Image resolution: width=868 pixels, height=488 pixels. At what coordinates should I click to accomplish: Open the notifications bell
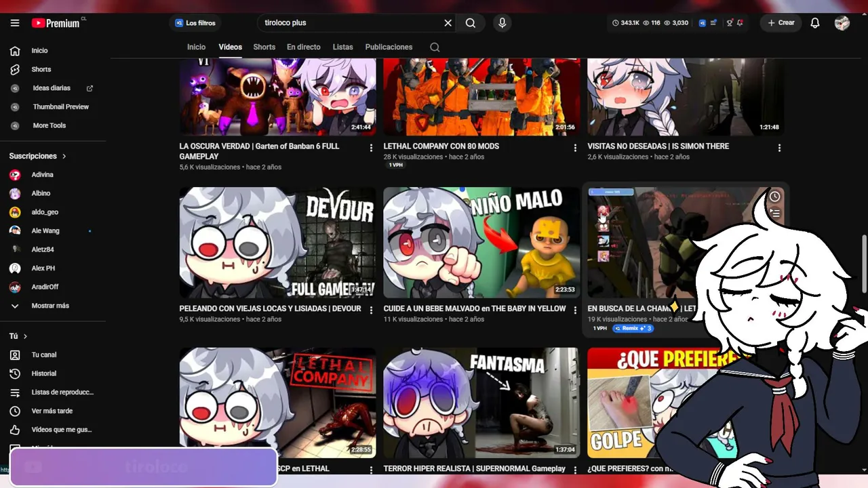[x=815, y=23]
